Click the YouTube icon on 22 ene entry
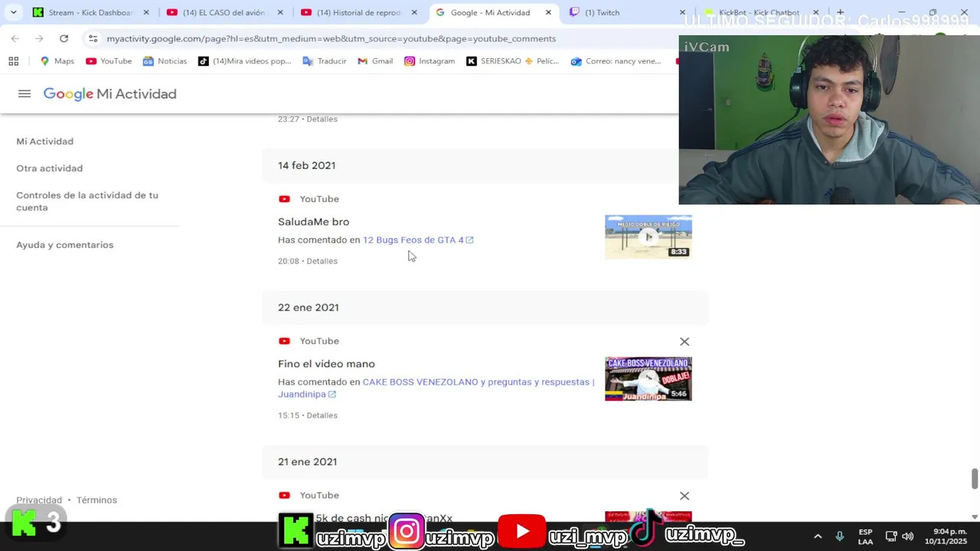Viewport: 980px width, 551px height. click(284, 341)
